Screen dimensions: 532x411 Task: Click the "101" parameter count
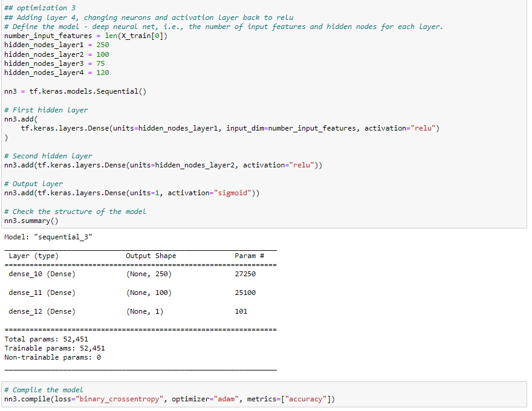[x=241, y=312]
